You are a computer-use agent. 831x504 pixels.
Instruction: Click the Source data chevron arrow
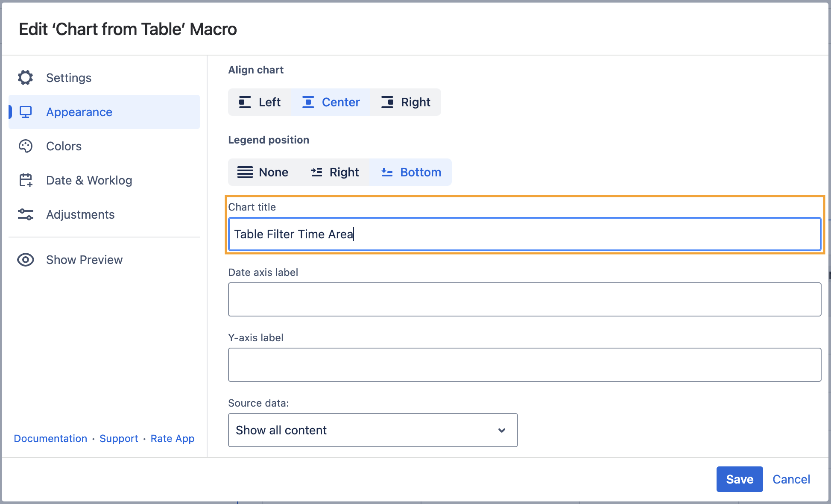[x=502, y=430]
